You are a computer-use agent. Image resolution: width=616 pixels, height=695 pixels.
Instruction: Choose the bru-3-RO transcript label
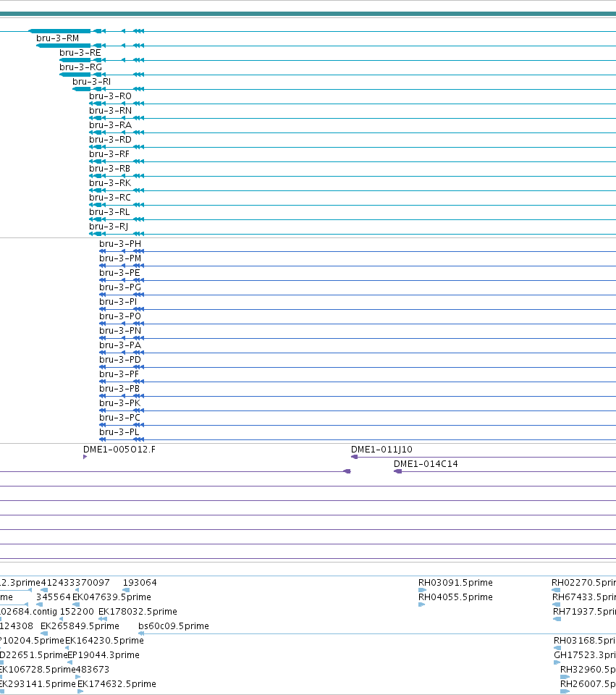point(110,96)
